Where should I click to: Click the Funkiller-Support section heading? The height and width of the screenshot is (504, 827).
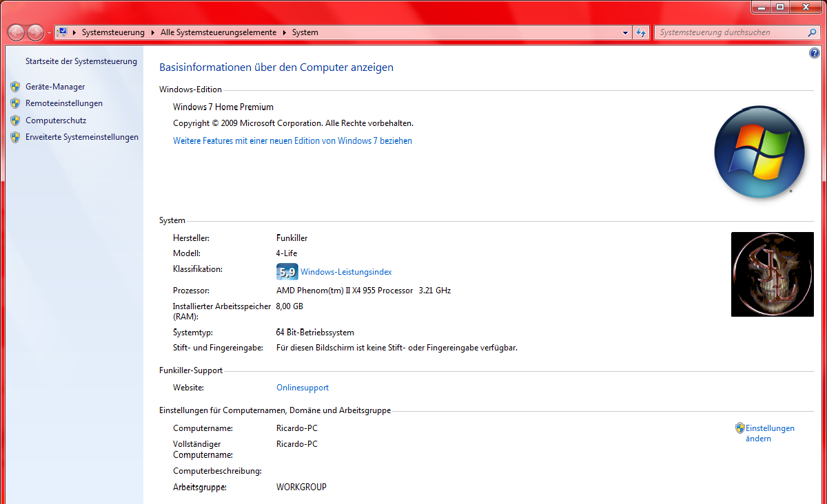(191, 370)
